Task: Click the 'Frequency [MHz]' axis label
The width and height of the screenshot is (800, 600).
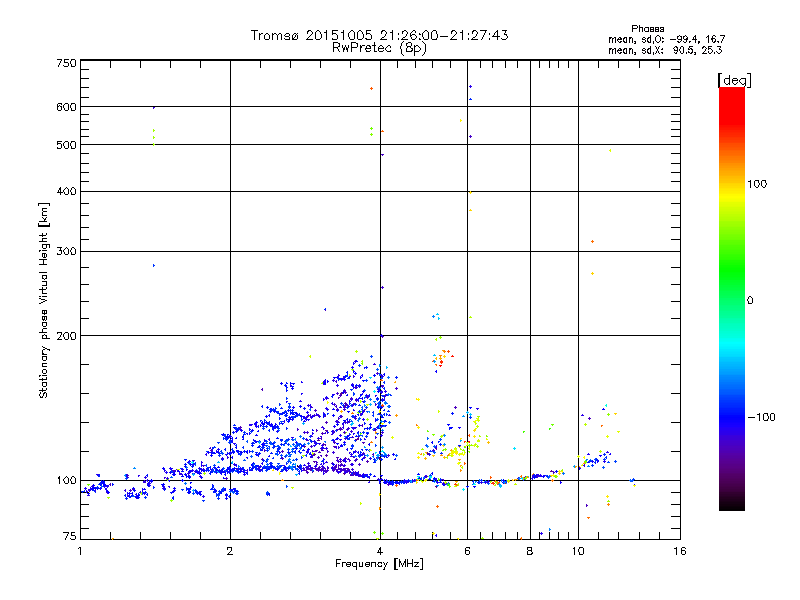Action: 379,564
